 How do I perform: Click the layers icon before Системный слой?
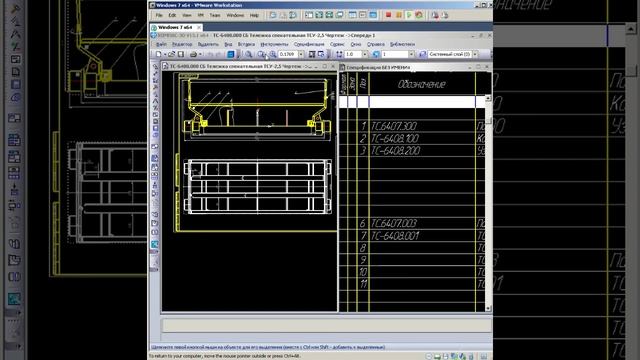click(422, 54)
